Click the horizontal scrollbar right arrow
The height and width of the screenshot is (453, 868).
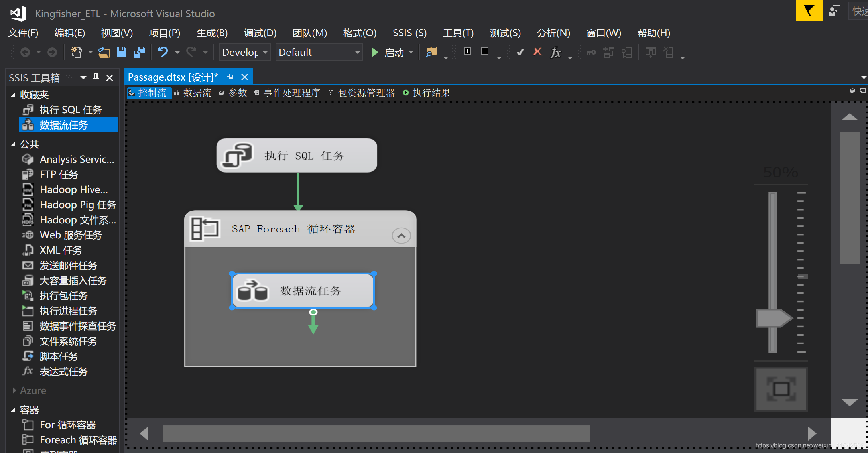(812, 433)
